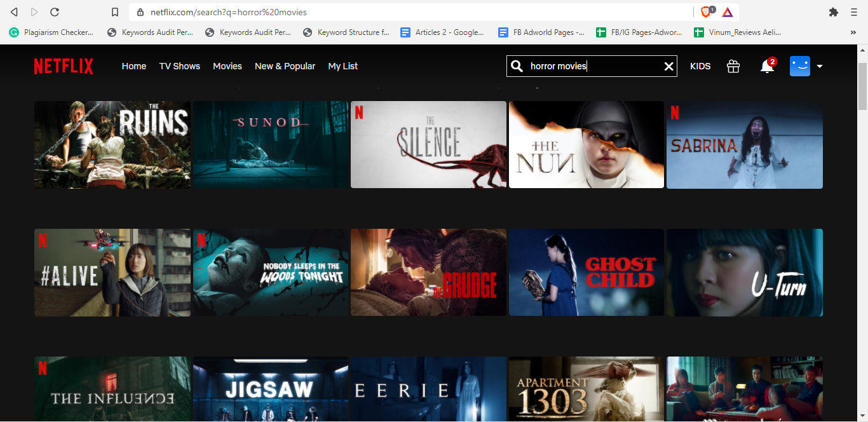Clear the search with the X icon
This screenshot has height=422, width=868.
(x=668, y=66)
